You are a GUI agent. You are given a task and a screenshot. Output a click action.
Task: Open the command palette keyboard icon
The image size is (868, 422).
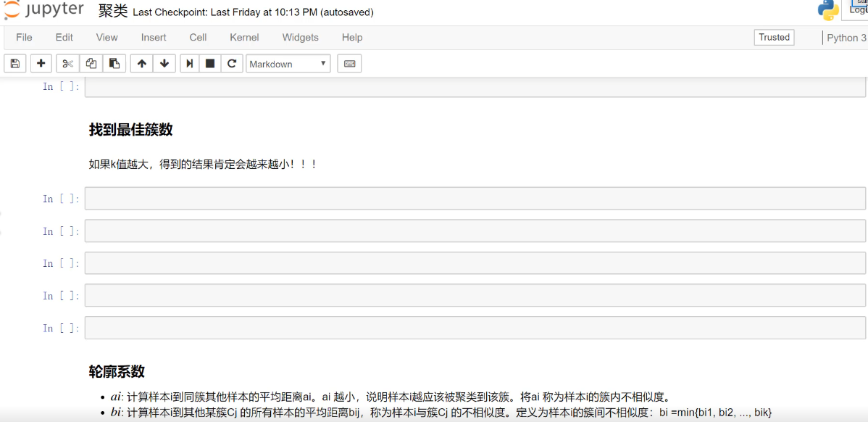click(x=349, y=64)
